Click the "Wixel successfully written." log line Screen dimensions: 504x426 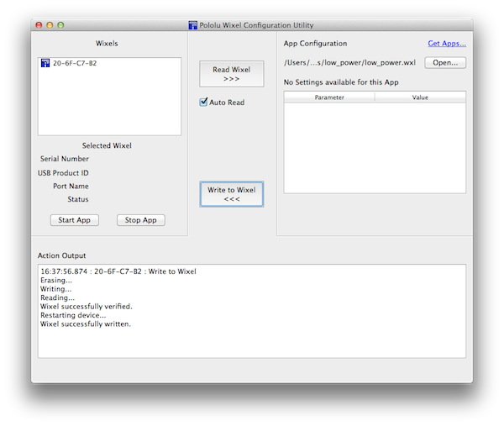coord(86,323)
